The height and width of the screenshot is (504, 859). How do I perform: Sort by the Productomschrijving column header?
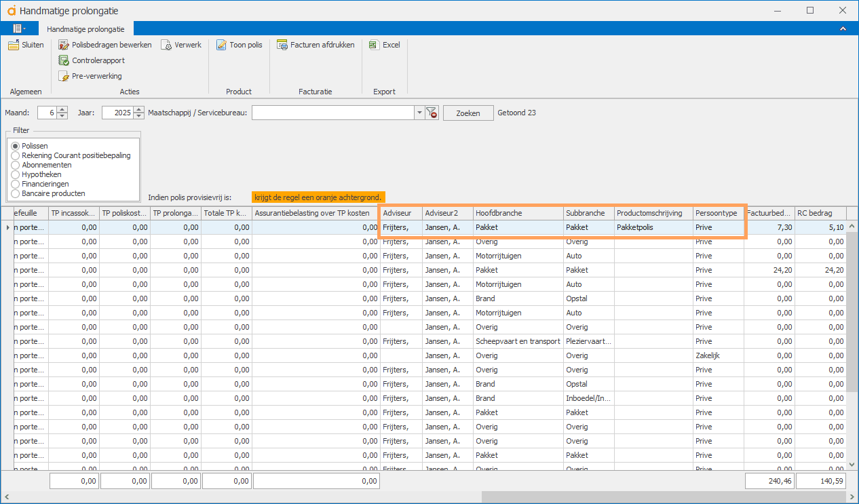point(654,213)
